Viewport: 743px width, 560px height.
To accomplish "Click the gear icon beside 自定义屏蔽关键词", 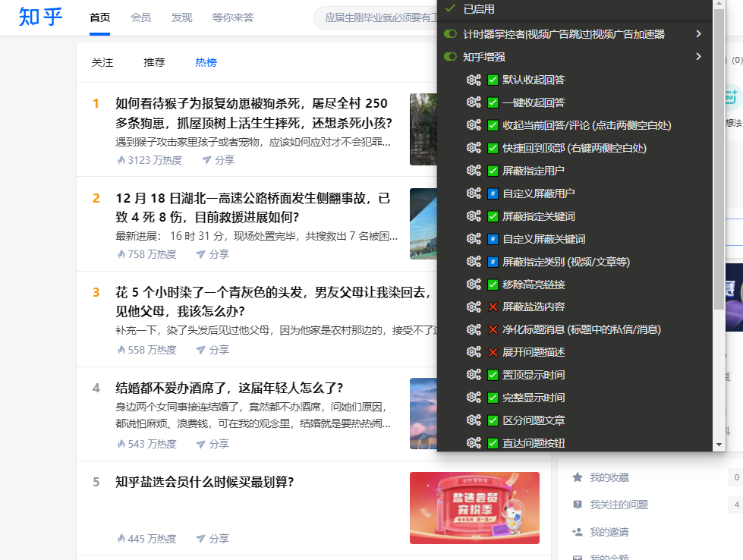I will [474, 239].
